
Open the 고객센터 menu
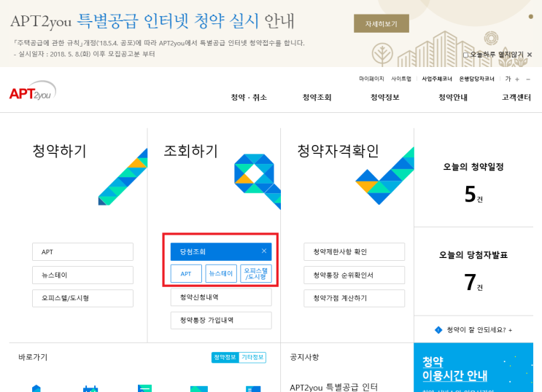coord(516,98)
